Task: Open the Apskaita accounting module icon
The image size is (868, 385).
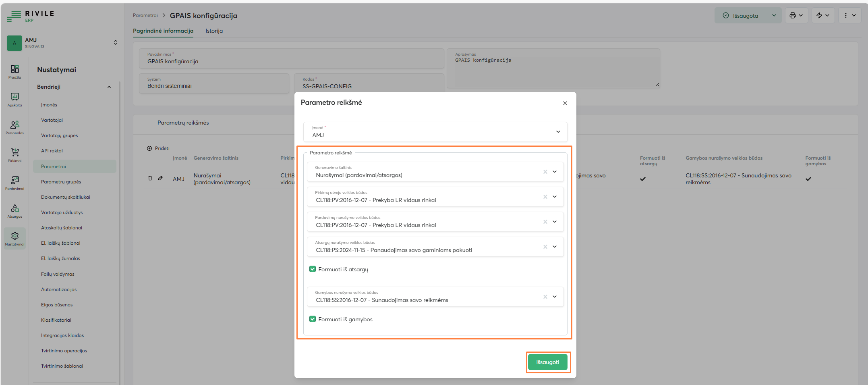Action: (x=15, y=99)
